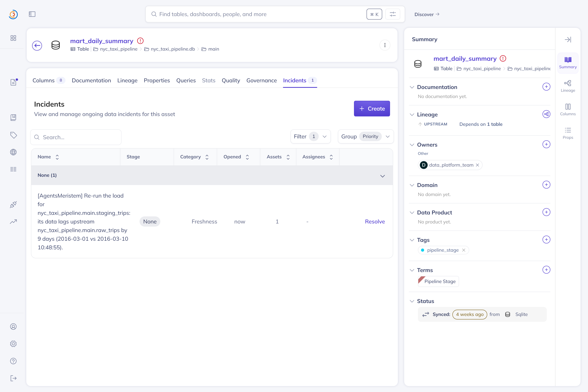Viewport: 588px width, 392px height.
Task: Open the trend analytics icon in sidebar
Action: coord(13,221)
